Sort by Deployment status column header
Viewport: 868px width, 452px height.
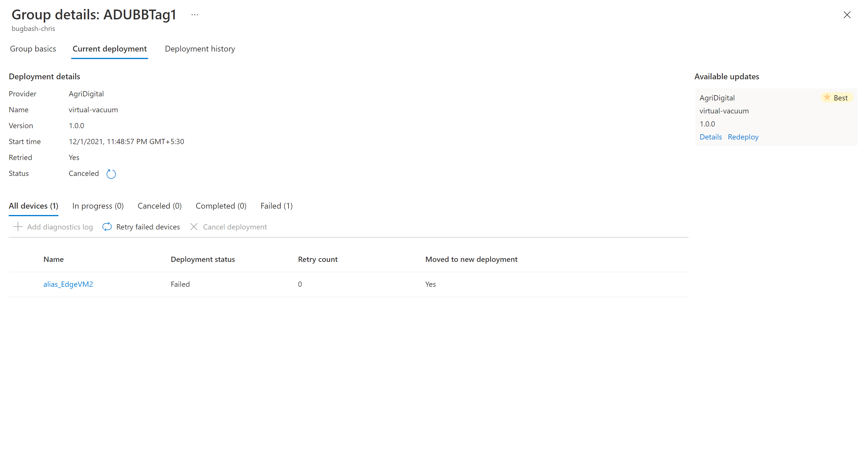click(x=203, y=259)
